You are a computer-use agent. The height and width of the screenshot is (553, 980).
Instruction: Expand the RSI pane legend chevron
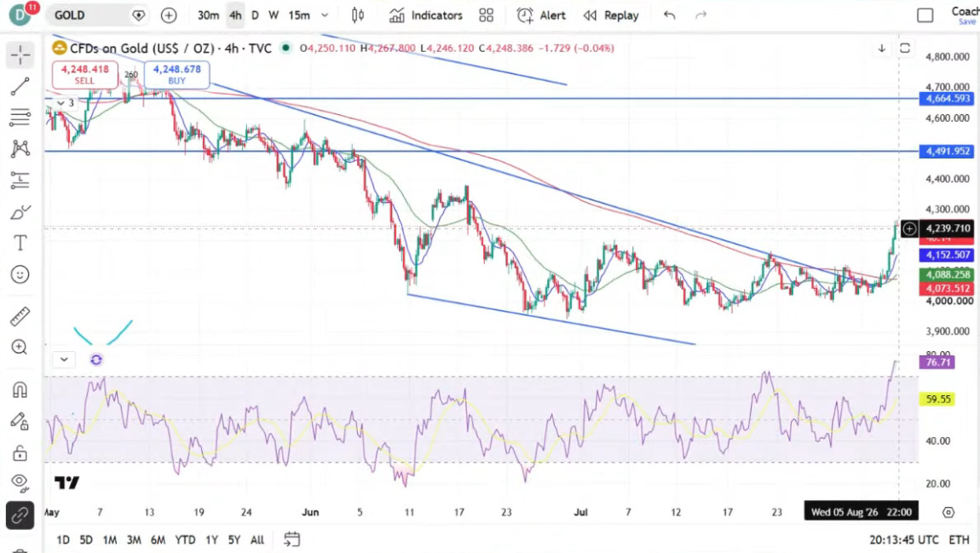[64, 360]
